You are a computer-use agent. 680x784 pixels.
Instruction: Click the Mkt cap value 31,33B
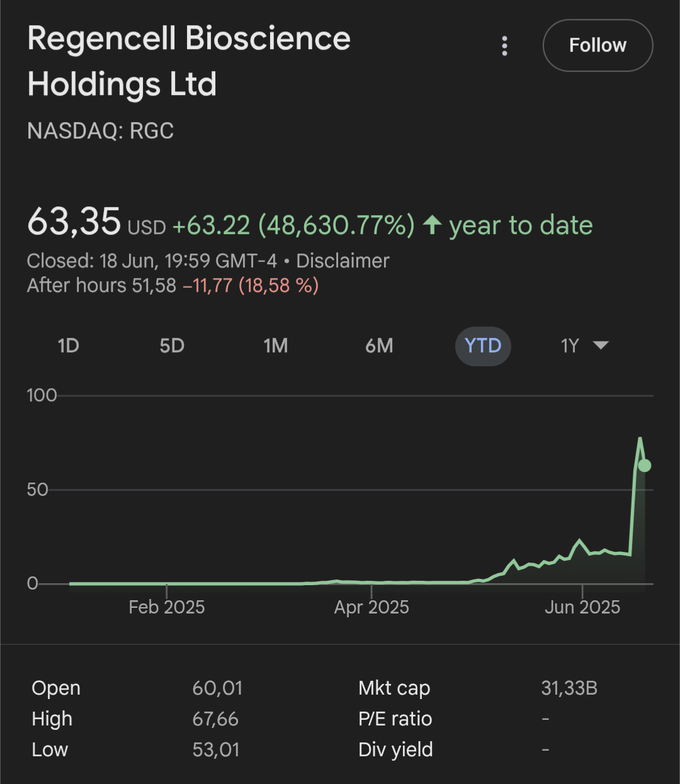(x=569, y=688)
